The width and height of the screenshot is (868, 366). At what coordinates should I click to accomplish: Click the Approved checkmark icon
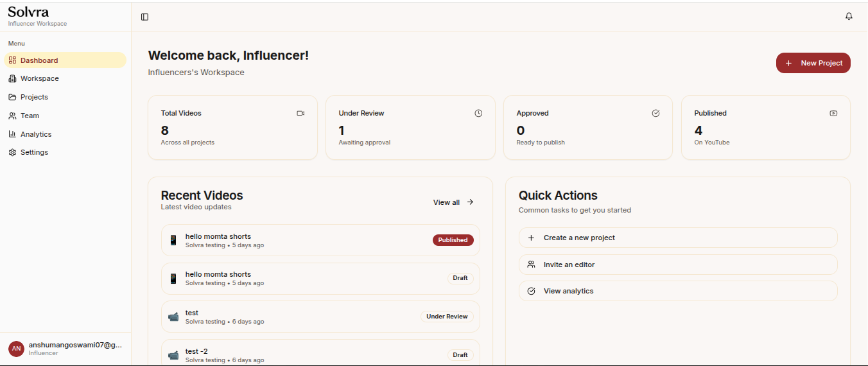(x=655, y=113)
